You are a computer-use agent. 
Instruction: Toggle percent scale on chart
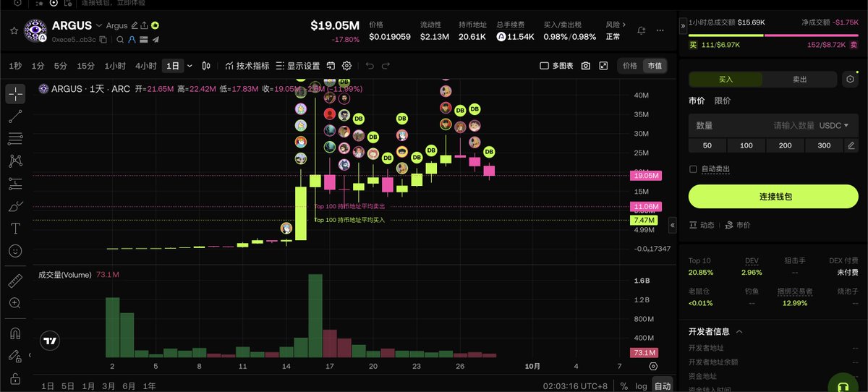click(x=624, y=385)
